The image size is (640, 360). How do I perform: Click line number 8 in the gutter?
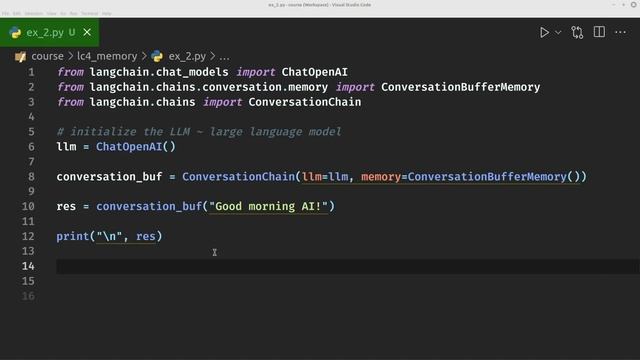click(x=31, y=177)
